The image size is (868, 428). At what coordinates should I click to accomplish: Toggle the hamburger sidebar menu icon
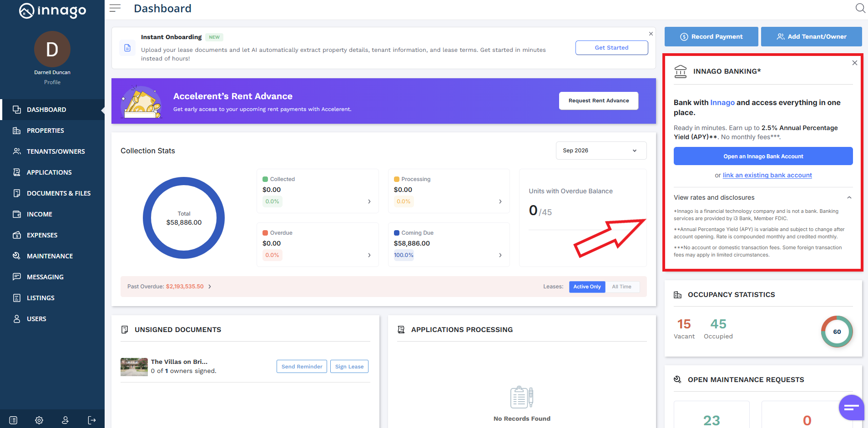tap(115, 8)
